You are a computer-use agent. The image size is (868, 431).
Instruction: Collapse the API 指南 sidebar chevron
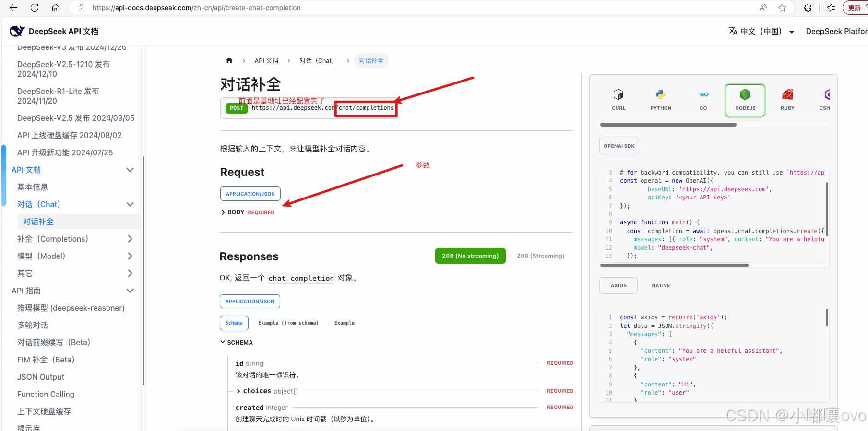pyautogui.click(x=130, y=291)
